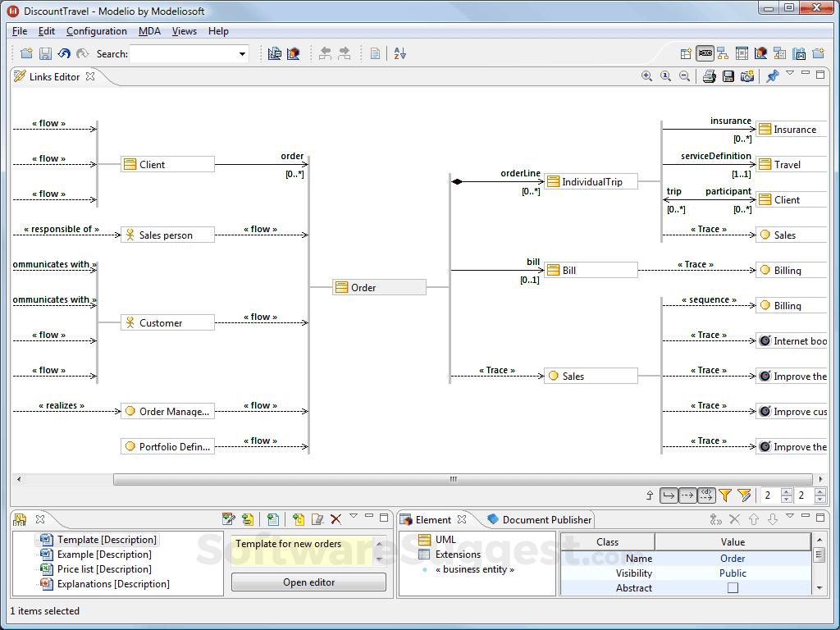Click the save floppy icon in main toolbar
This screenshot has height=630, width=840.
(45, 53)
